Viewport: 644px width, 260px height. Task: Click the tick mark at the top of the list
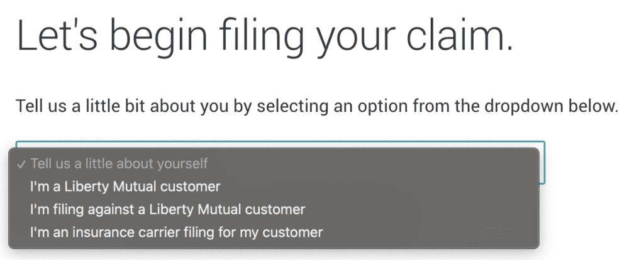22,164
